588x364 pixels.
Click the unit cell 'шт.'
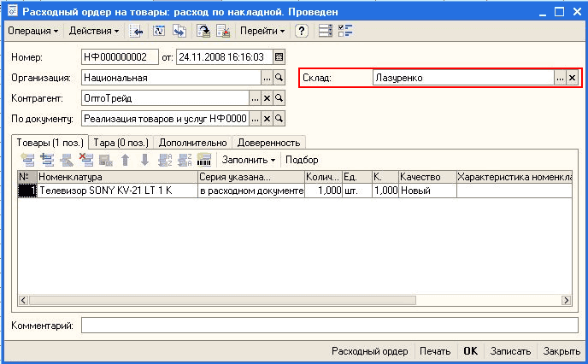pos(357,191)
